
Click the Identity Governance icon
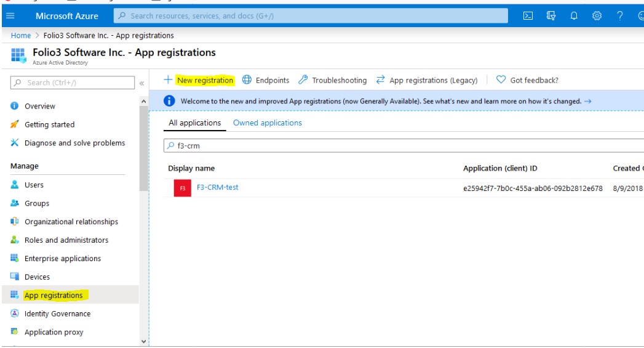tap(14, 313)
